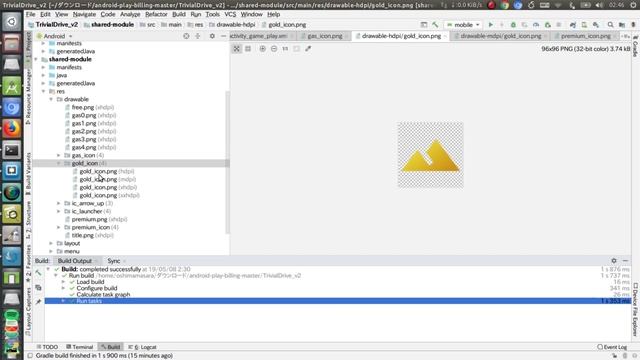Show the hidden editor tabs dropdown
This screenshot has height=360, width=640.
(x=626, y=36)
